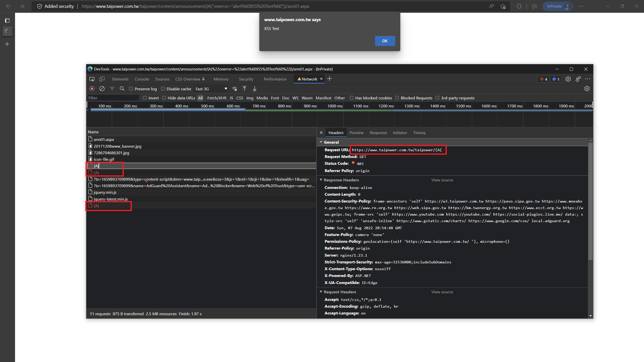Add page to favorites star icon
The height and width of the screenshot is (362, 644).
503,6
